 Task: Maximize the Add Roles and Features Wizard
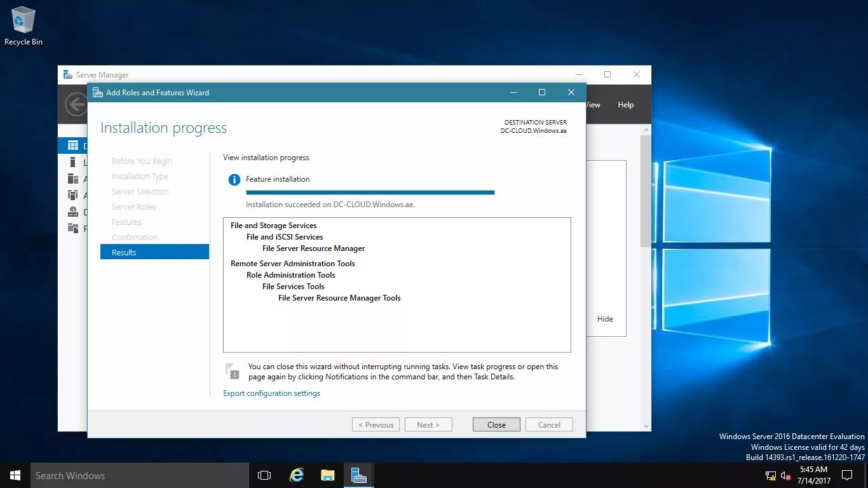pos(542,92)
